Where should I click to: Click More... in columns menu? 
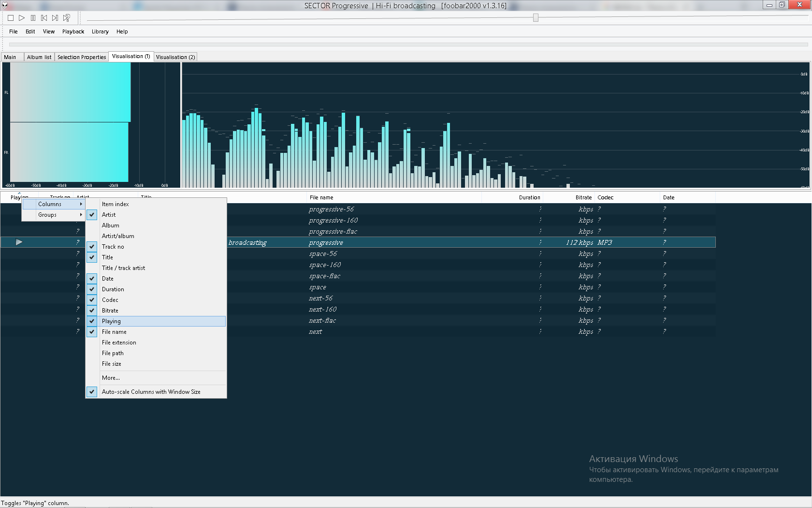[x=111, y=378]
